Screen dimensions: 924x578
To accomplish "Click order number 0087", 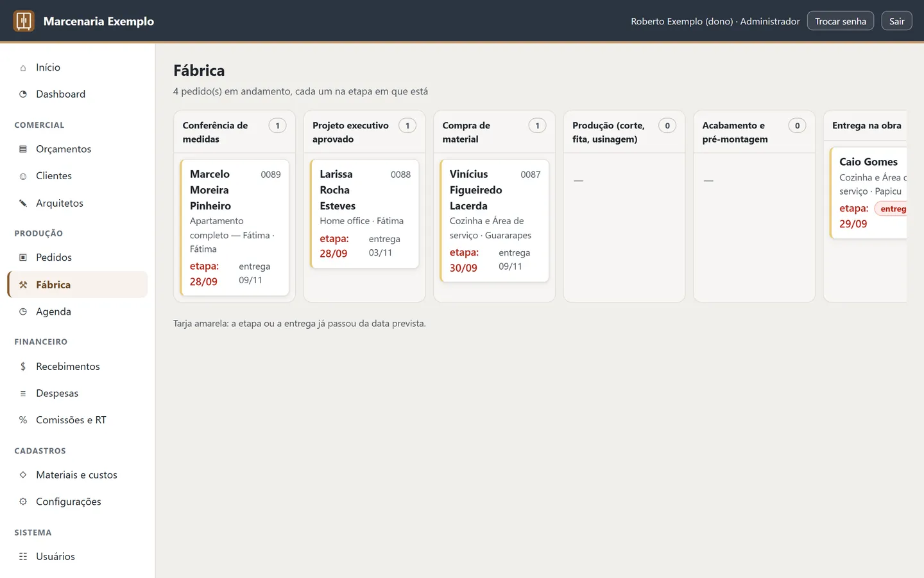I will [531, 175].
